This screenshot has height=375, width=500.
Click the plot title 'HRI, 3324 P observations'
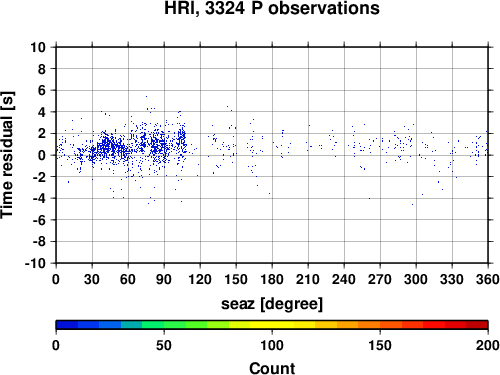[x=272, y=8]
